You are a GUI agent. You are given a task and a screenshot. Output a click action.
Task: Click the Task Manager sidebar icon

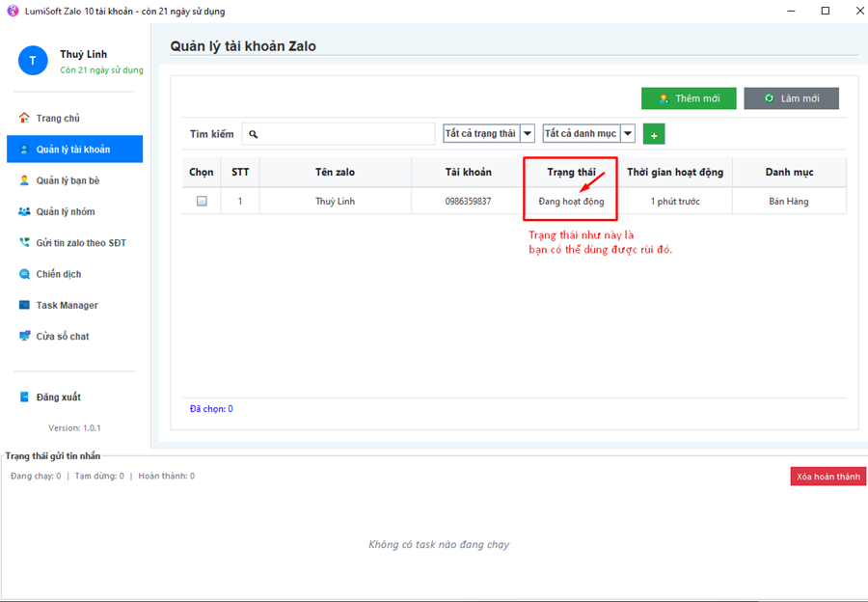[24, 305]
